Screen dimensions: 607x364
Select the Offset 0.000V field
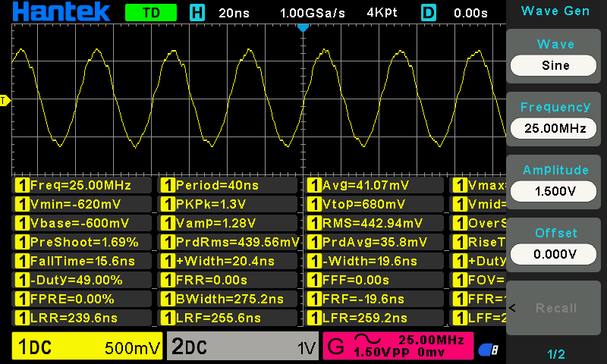click(x=555, y=254)
